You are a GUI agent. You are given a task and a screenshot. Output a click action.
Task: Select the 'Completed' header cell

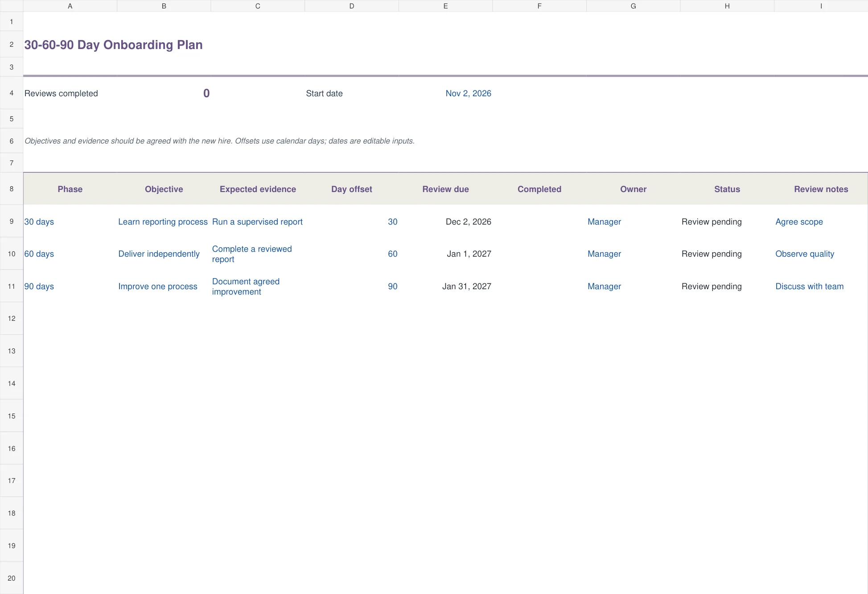[539, 189]
